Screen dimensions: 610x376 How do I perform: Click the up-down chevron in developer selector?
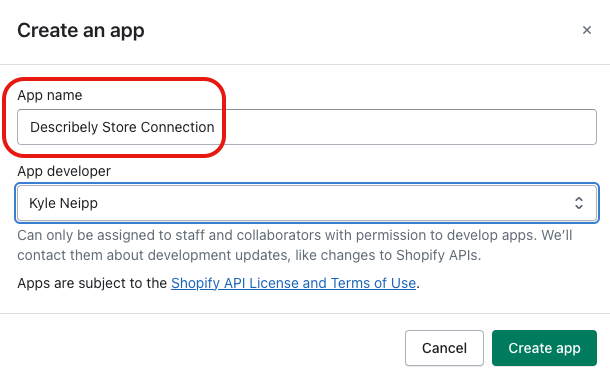(579, 203)
